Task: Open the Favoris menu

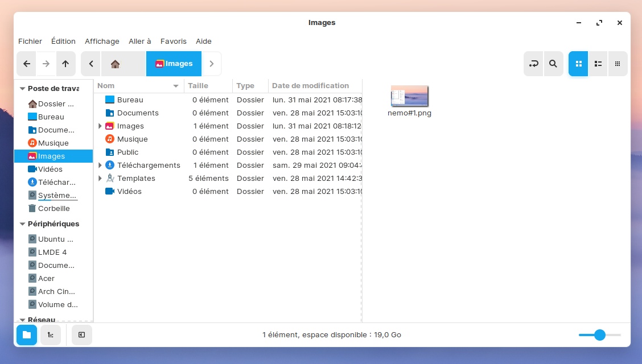Action: pos(173,41)
